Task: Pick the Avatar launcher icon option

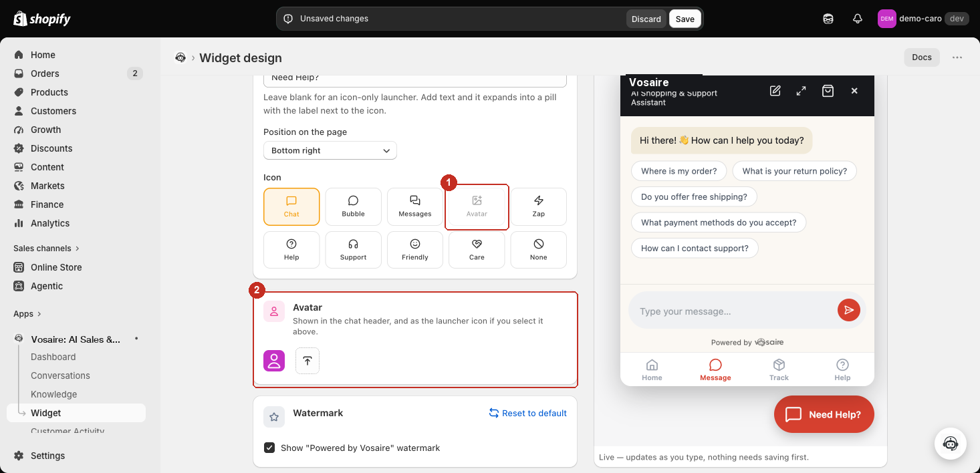Action: pyautogui.click(x=477, y=206)
